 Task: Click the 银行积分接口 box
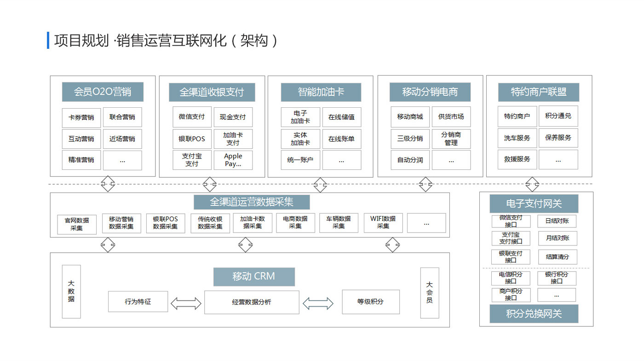557,278
